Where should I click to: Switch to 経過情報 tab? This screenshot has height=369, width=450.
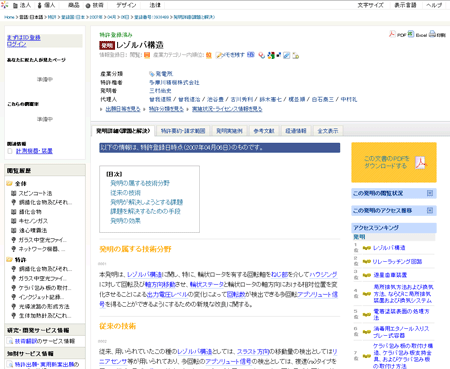tap(296, 131)
